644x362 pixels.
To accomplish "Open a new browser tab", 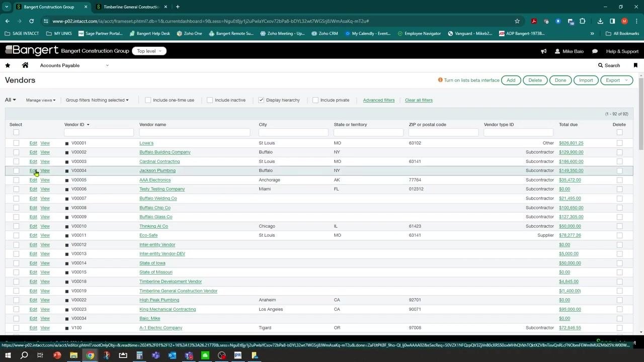I will click(178, 7).
